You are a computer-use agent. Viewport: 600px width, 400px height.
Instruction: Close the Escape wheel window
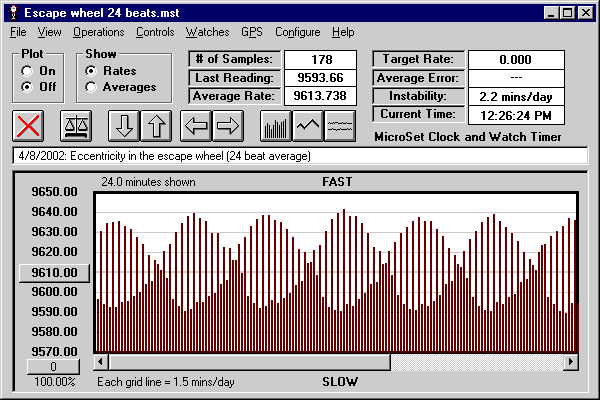tap(586, 13)
